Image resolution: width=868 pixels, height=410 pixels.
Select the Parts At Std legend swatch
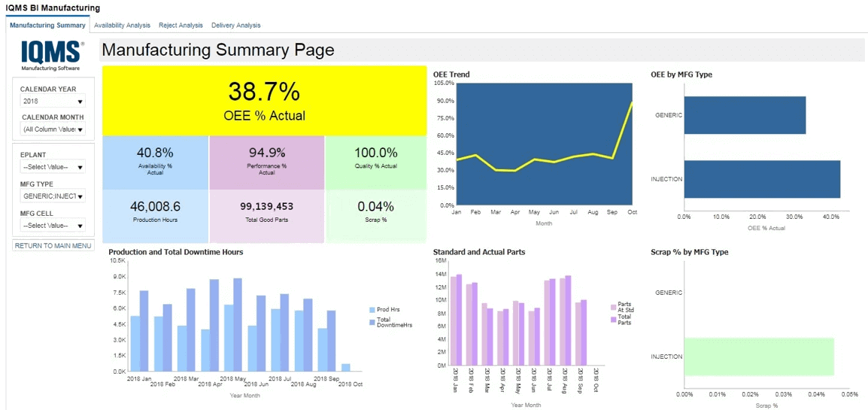[x=614, y=307]
